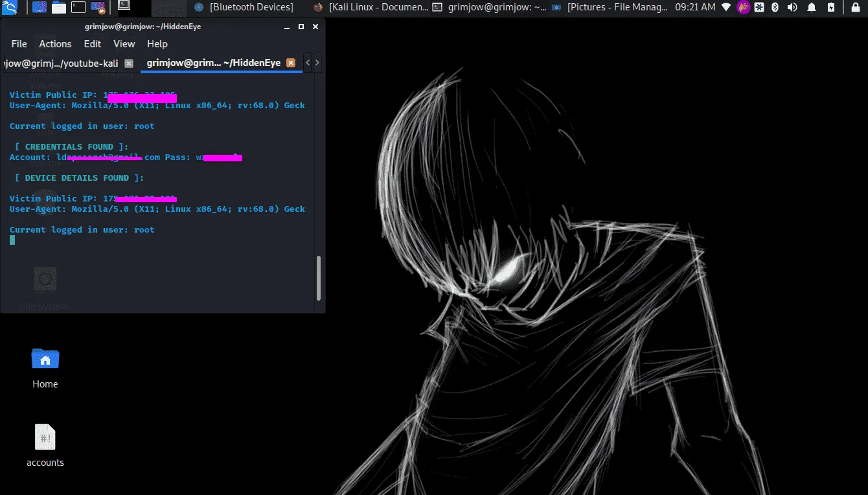Click the volume speaker tray icon

(x=792, y=8)
